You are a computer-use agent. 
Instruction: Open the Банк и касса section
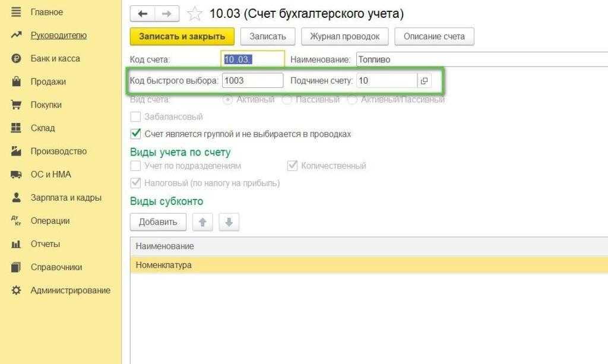[55, 58]
